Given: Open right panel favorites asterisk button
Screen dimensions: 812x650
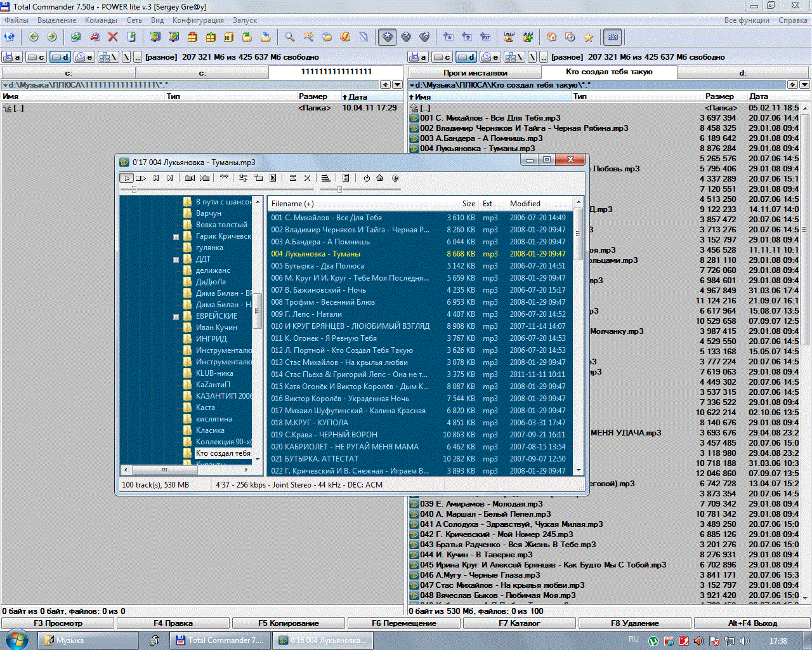Looking at the screenshot, I should tap(792, 84).
